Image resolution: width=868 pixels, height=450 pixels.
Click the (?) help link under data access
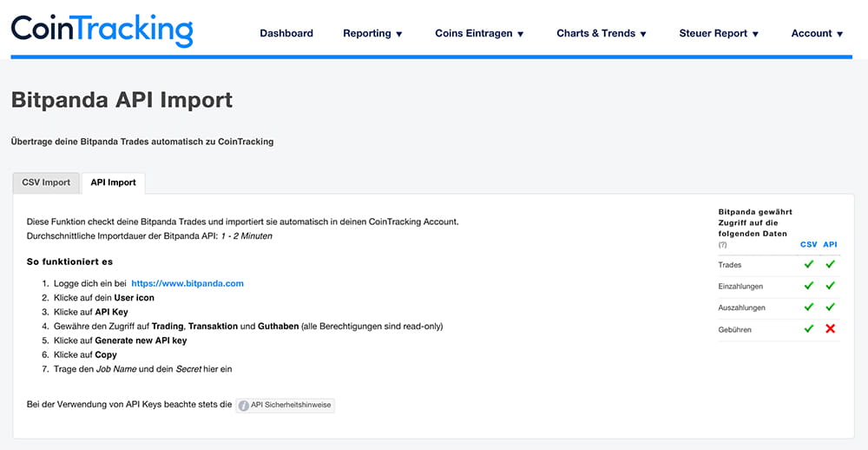(722, 244)
